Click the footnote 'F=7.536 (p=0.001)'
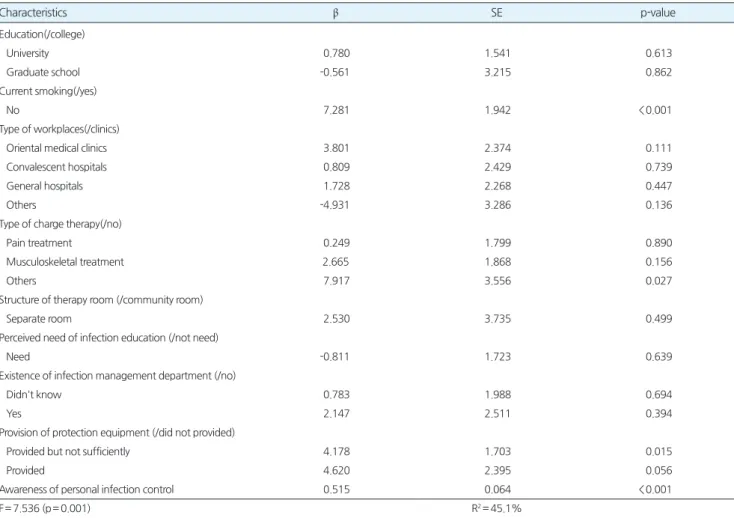Screen dimensions: 734x518 coord(45,508)
